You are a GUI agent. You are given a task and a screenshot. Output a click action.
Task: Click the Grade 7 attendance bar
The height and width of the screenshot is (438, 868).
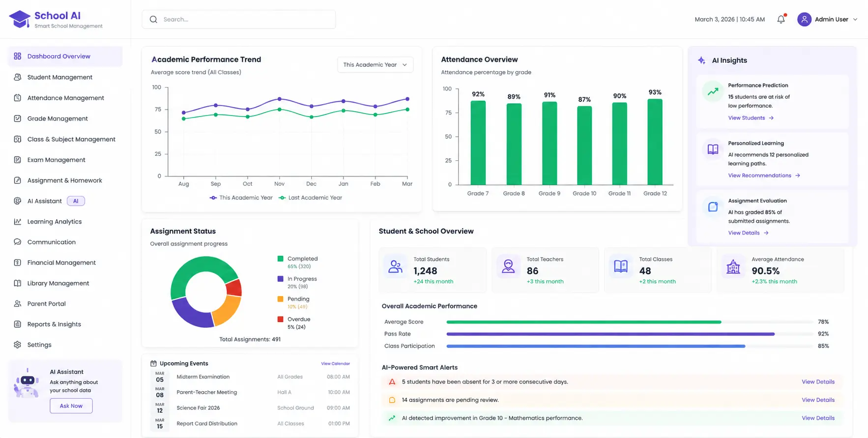pos(478,143)
